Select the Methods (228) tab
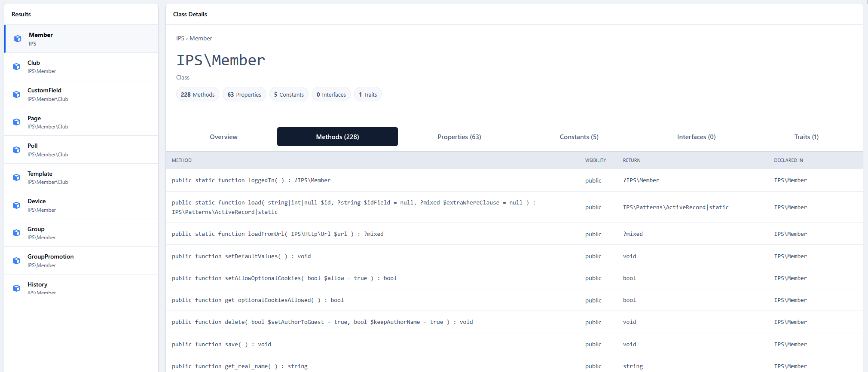The width and height of the screenshot is (868, 372). click(337, 137)
